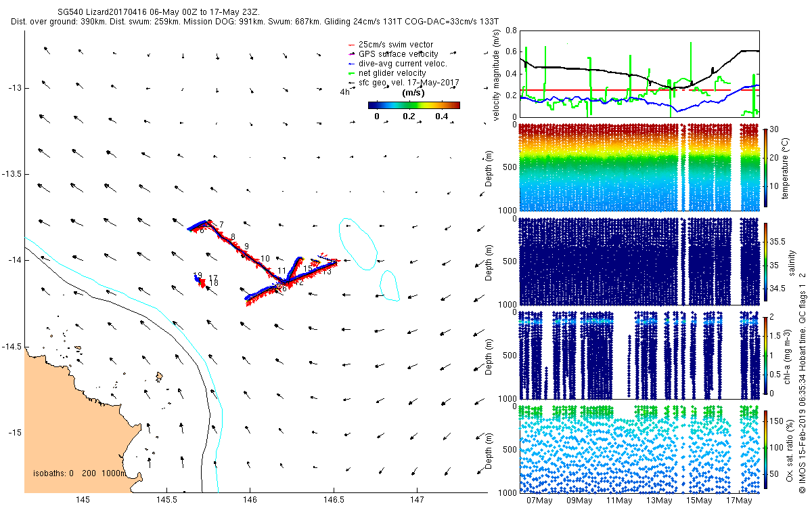Select track day label 10 on glider path
The image size is (812, 508).
(265, 258)
